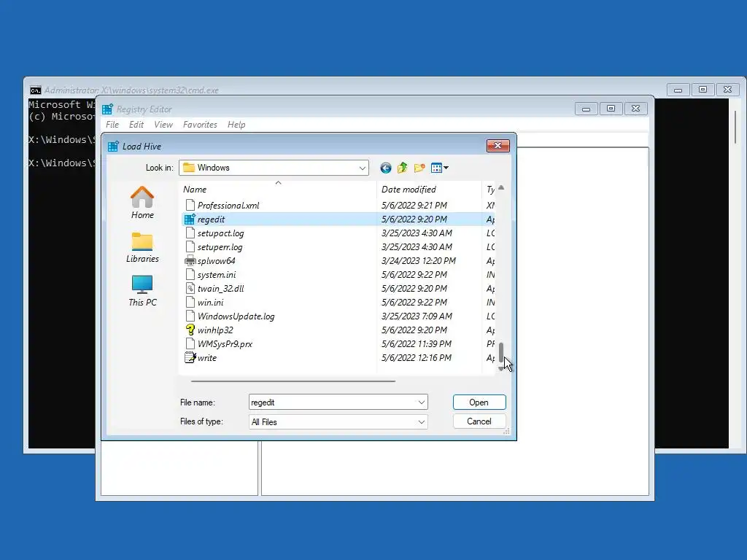The image size is (747, 560).
Task: Select the win.ini file
Action: pyautogui.click(x=210, y=303)
